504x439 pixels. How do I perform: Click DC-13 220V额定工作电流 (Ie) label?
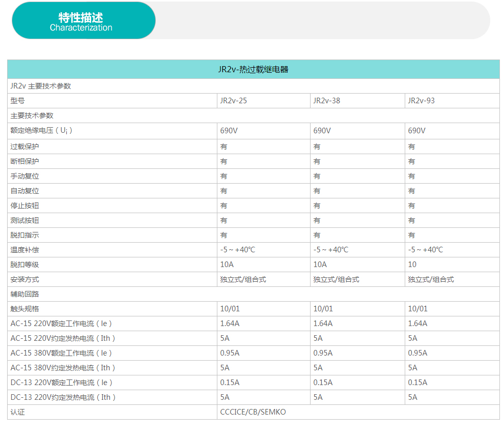point(62,383)
